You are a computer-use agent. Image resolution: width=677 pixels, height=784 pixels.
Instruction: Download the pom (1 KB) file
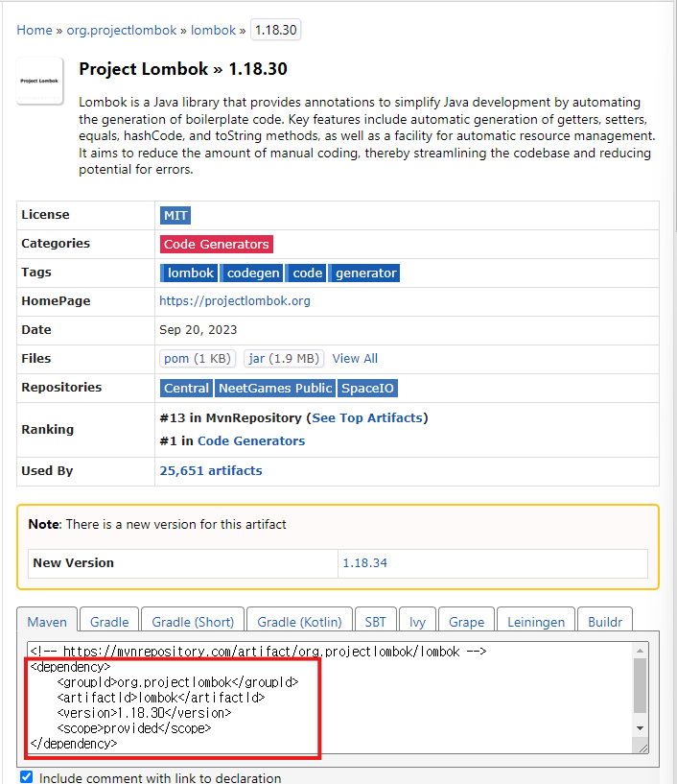pyautogui.click(x=198, y=359)
